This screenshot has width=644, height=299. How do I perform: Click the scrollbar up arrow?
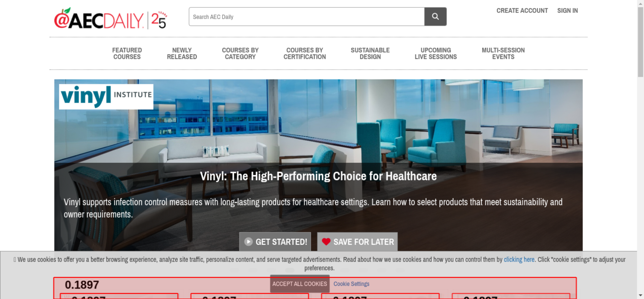pyautogui.click(x=640, y=3)
